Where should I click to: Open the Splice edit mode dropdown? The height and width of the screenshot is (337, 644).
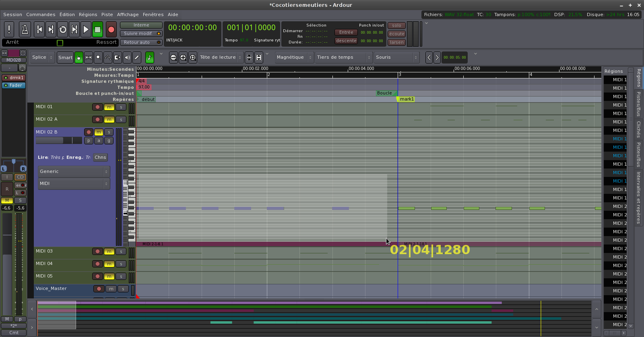coord(42,58)
